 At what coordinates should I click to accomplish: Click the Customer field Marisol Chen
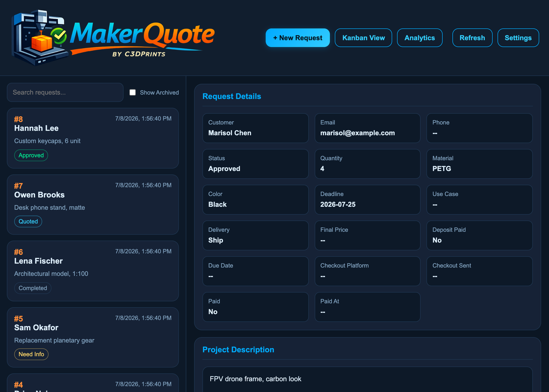point(255,128)
